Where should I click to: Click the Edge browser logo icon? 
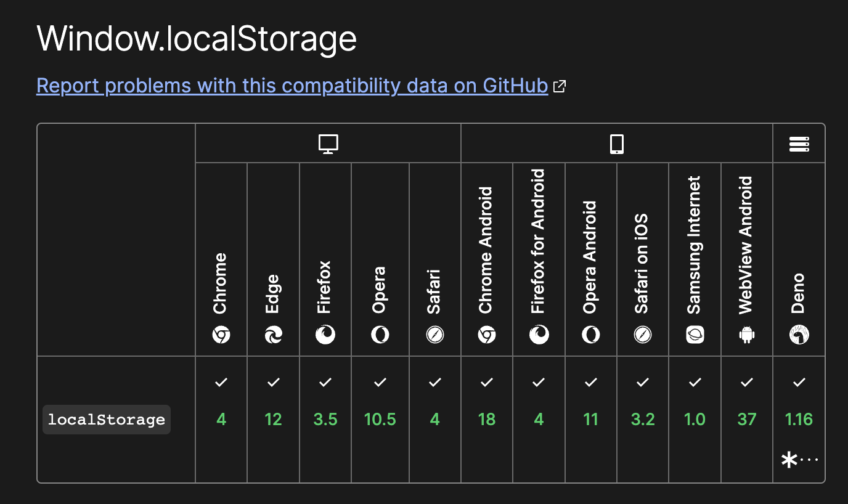point(274,335)
